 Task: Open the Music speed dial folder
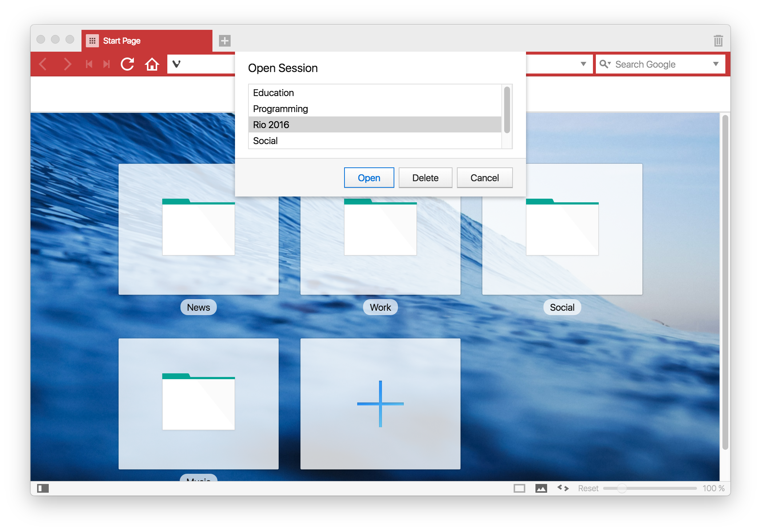[x=199, y=404]
